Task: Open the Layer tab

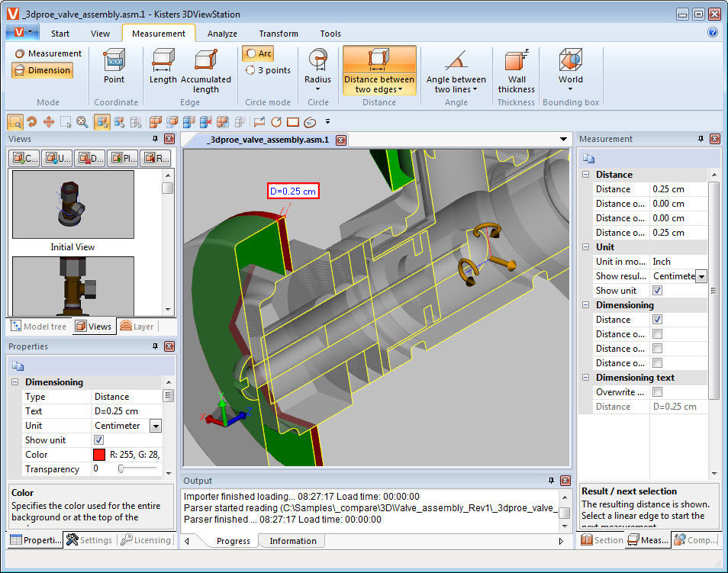Action: pyautogui.click(x=137, y=327)
